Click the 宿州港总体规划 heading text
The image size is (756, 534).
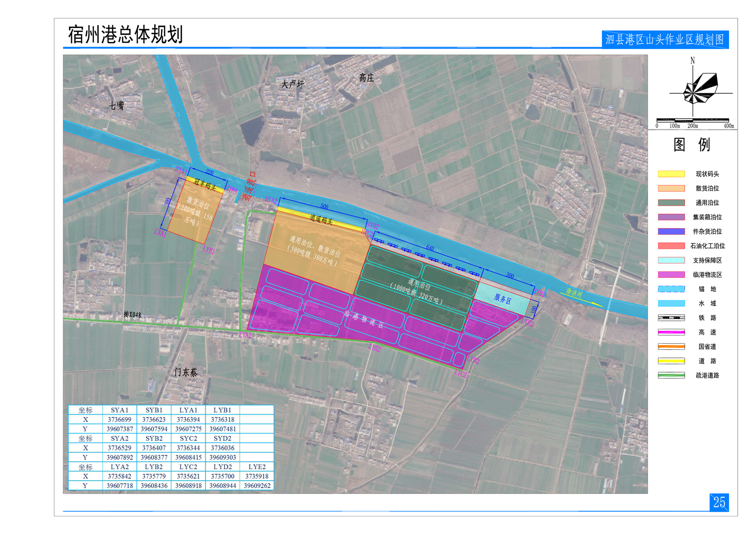point(125,35)
